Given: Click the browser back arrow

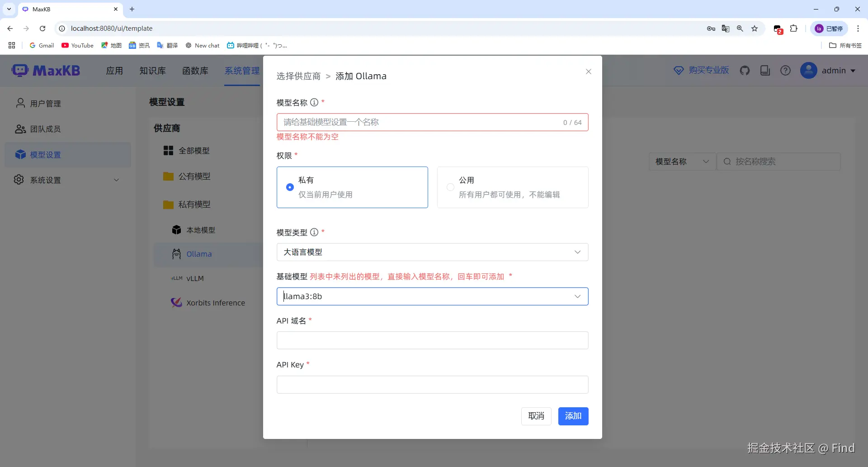Looking at the screenshot, I should 10,29.
